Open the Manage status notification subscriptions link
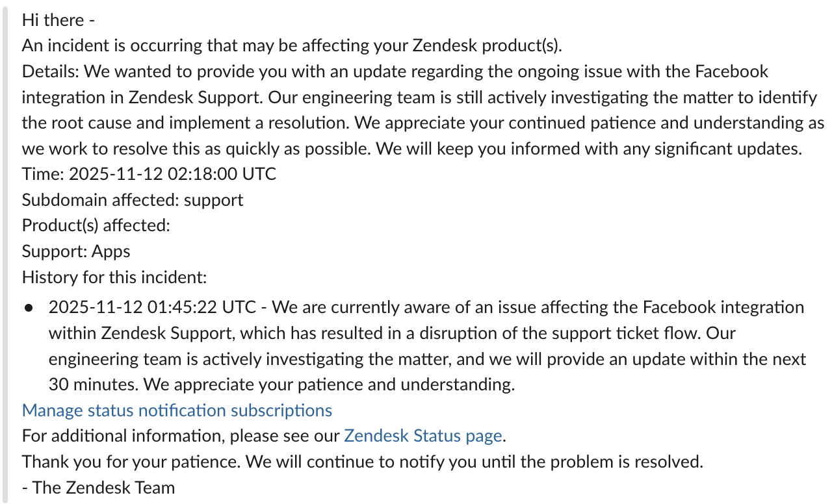Image resolution: width=832 pixels, height=504 pixels. point(177,410)
